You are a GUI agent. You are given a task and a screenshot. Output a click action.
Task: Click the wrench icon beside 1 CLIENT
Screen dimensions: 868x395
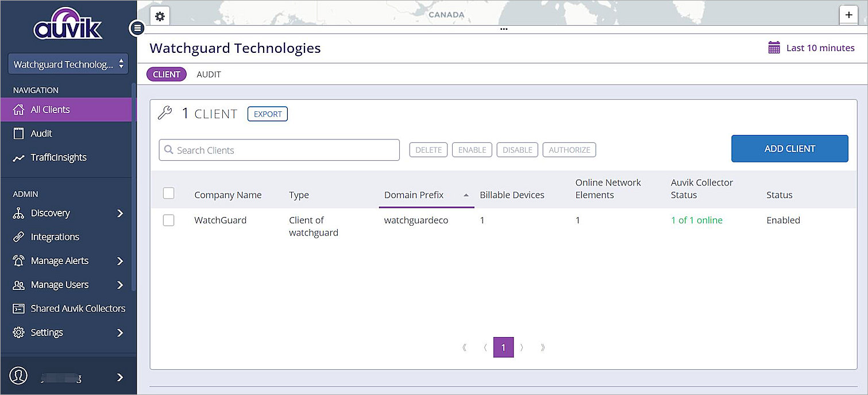point(165,113)
